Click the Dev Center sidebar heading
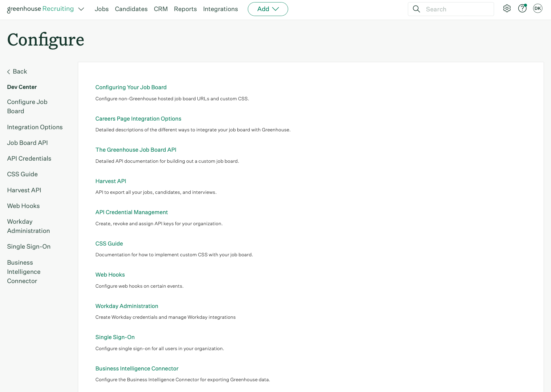The height and width of the screenshot is (392, 551). pyautogui.click(x=22, y=87)
